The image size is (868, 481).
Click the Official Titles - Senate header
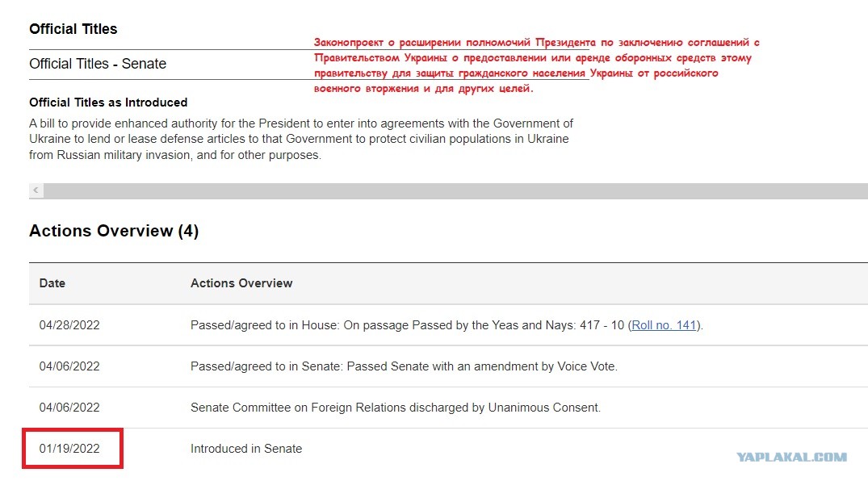click(x=98, y=65)
